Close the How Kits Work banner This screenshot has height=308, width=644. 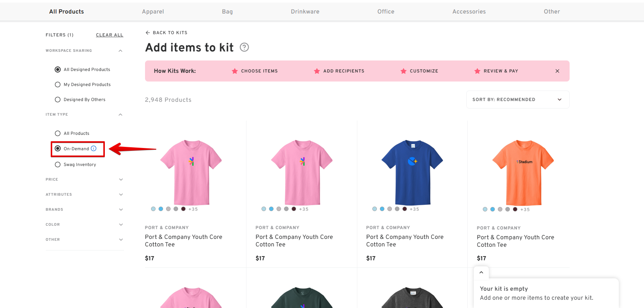557,71
